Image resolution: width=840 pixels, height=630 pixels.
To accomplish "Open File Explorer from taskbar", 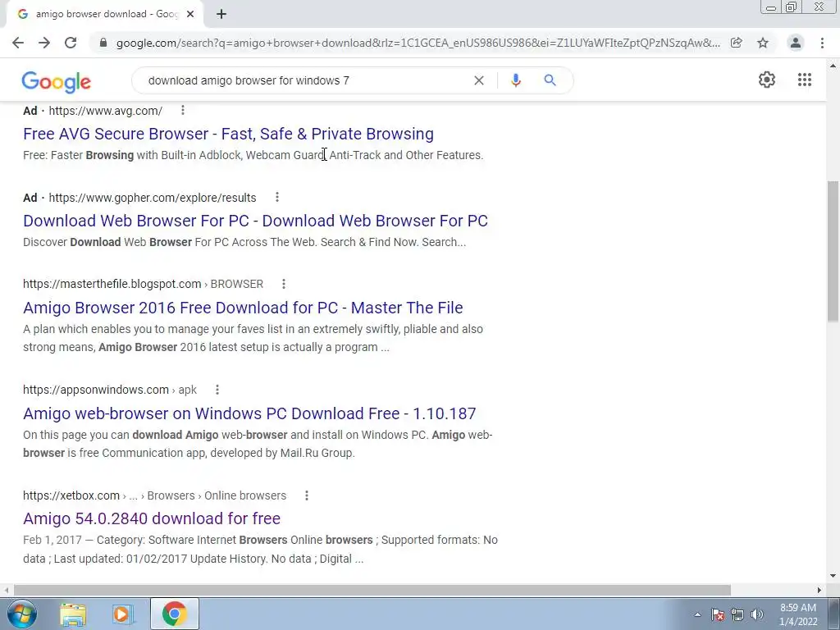I will click(x=73, y=614).
